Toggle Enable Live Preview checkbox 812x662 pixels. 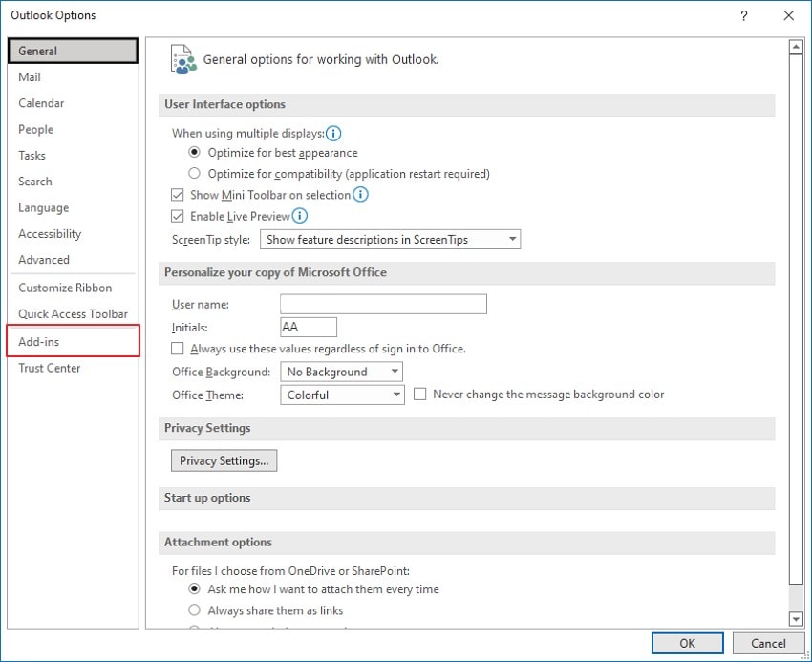tap(177, 216)
